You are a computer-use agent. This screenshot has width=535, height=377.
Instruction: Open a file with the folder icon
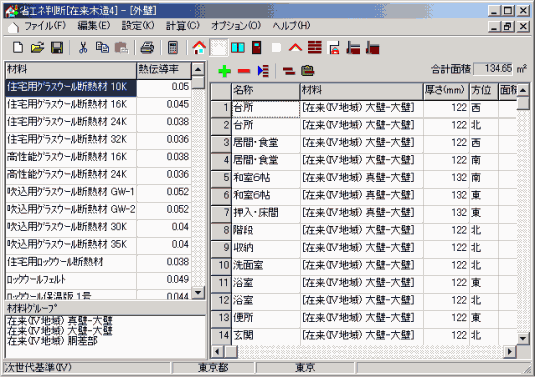click(37, 47)
